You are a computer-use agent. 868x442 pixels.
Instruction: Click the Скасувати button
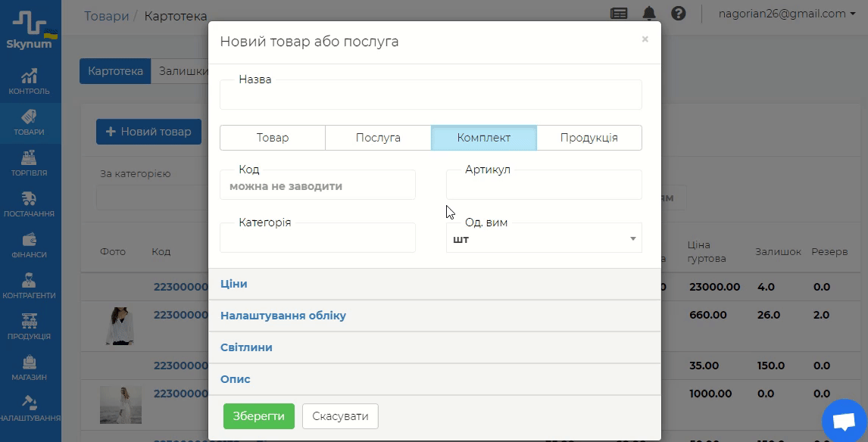[x=340, y=416]
